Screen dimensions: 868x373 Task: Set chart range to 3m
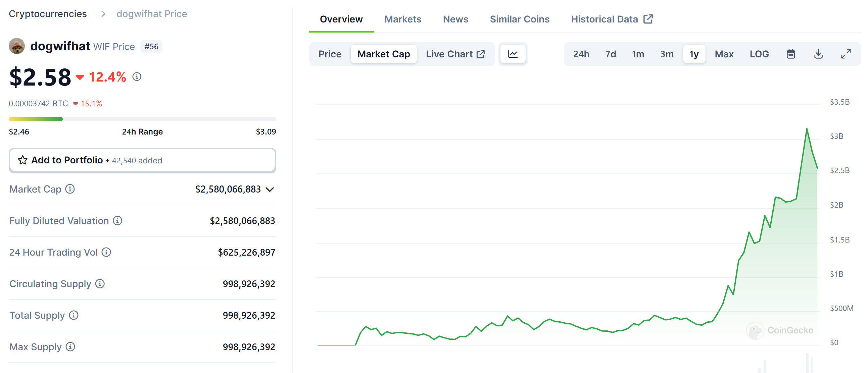pos(667,54)
